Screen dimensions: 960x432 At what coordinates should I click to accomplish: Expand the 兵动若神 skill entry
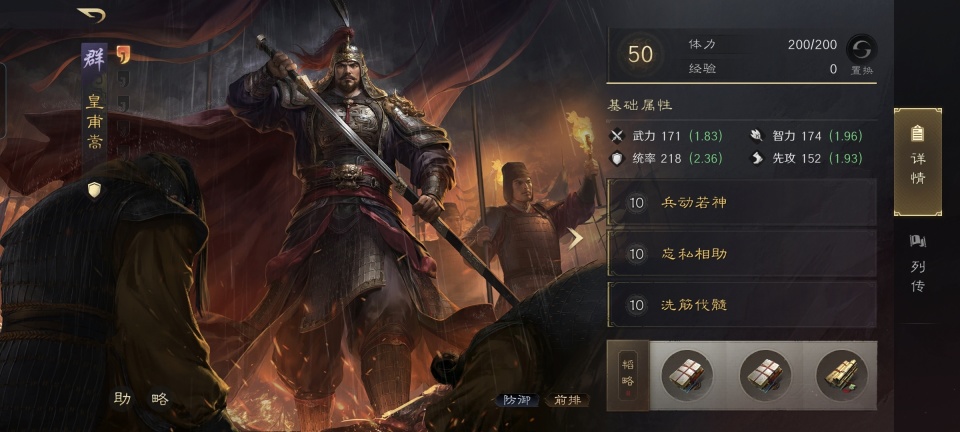click(741, 203)
